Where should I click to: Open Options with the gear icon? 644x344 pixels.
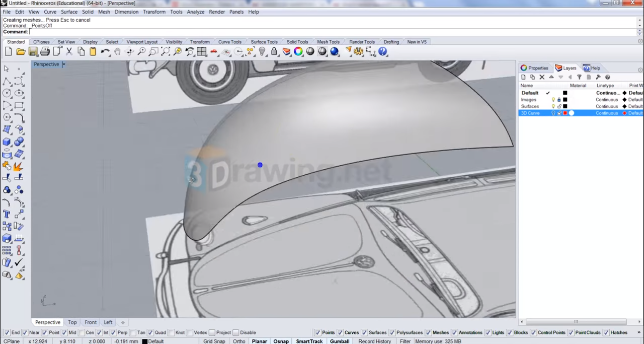[x=359, y=51]
